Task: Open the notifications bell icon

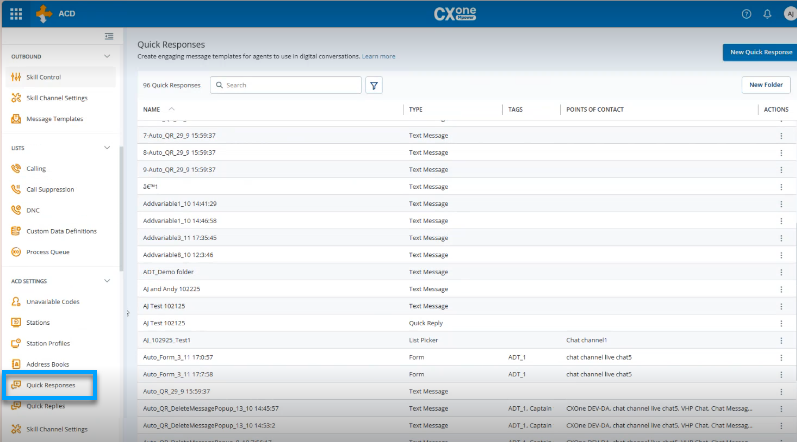Action: [766, 14]
